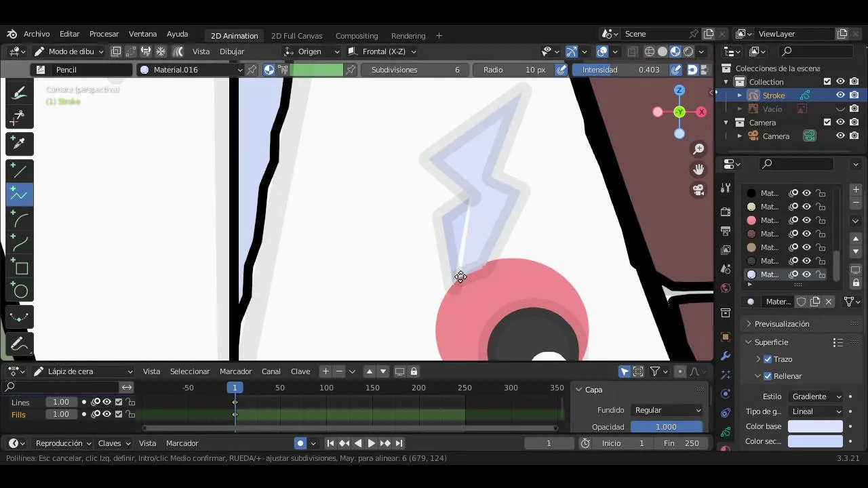Toggle the Collection exclude checkbox
Image resolution: width=868 pixels, height=488 pixels.
coord(827,82)
